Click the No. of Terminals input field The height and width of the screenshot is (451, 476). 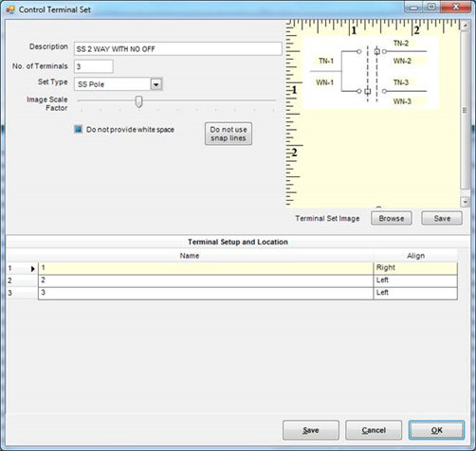pos(94,66)
